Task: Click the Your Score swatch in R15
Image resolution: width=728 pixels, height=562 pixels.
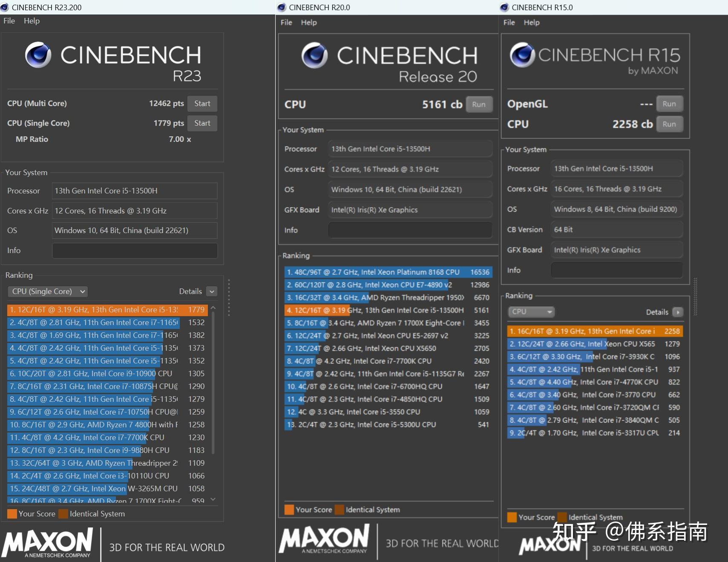Action: click(x=512, y=517)
